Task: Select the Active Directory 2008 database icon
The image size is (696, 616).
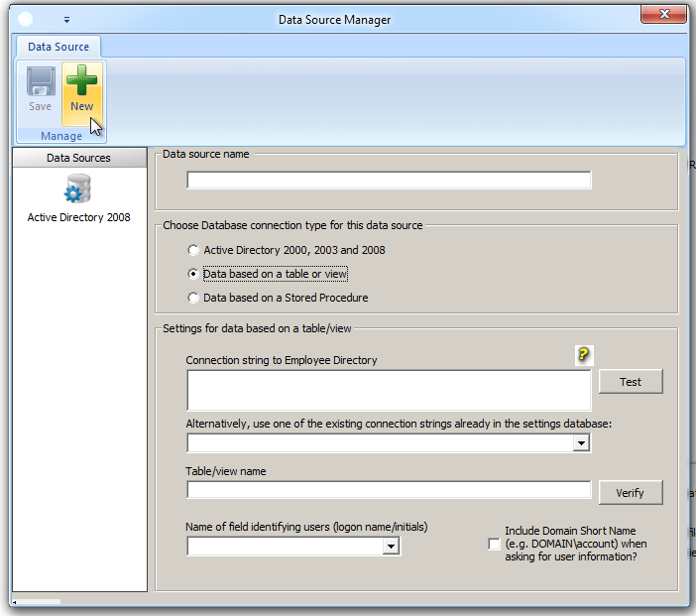Action: tap(78, 188)
